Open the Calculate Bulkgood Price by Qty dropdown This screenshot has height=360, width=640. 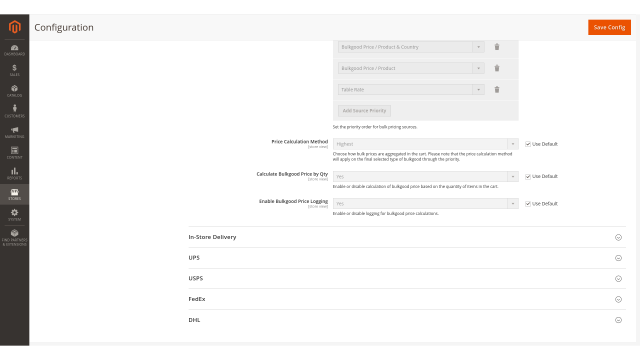[x=426, y=176]
